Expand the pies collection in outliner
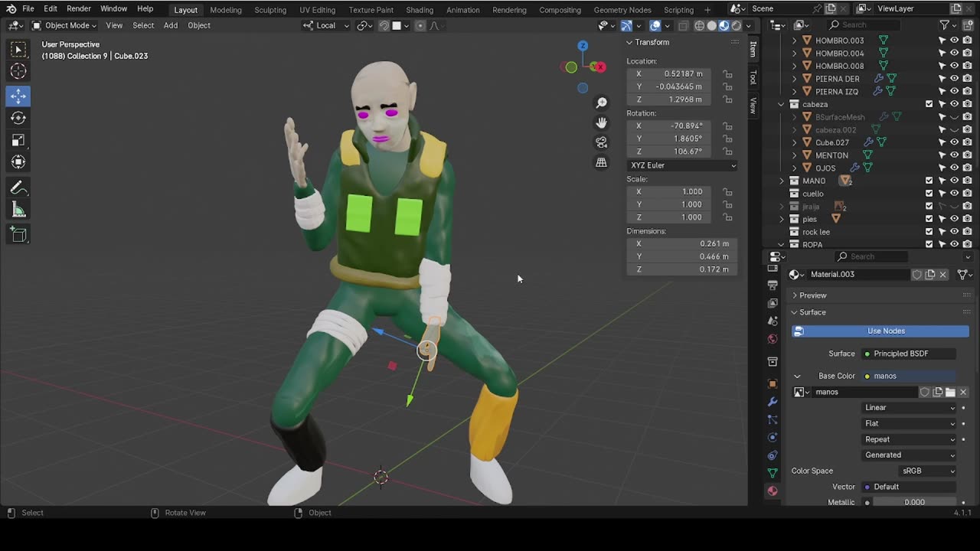The image size is (980, 551). (x=781, y=219)
